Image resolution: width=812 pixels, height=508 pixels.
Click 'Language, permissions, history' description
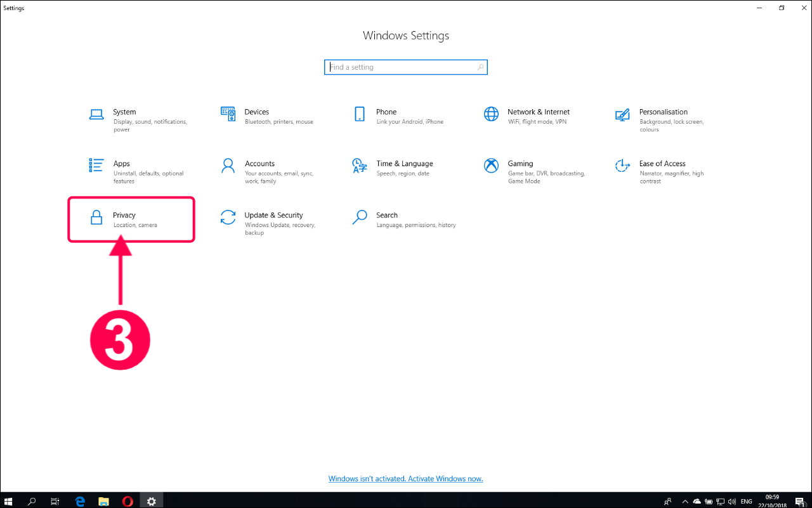tap(416, 225)
